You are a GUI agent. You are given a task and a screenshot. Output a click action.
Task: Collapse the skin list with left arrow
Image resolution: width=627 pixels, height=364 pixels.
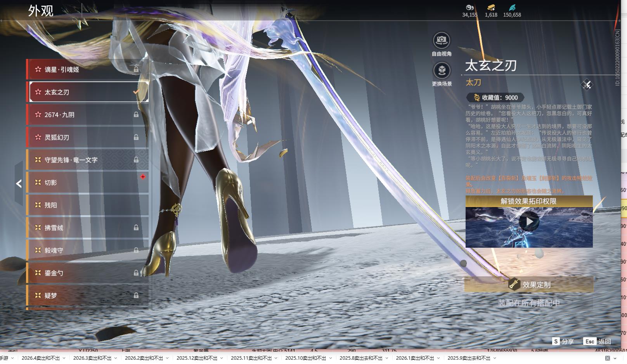pyautogui.click(x=19, y=184)
